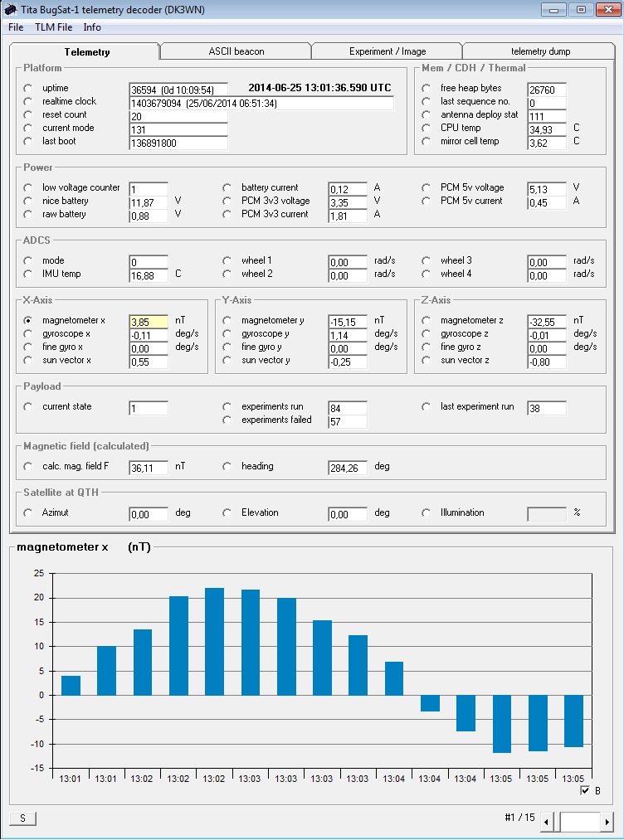Click the Illumination value field
The width and height of the screenshot is (624, 840).
547,514
